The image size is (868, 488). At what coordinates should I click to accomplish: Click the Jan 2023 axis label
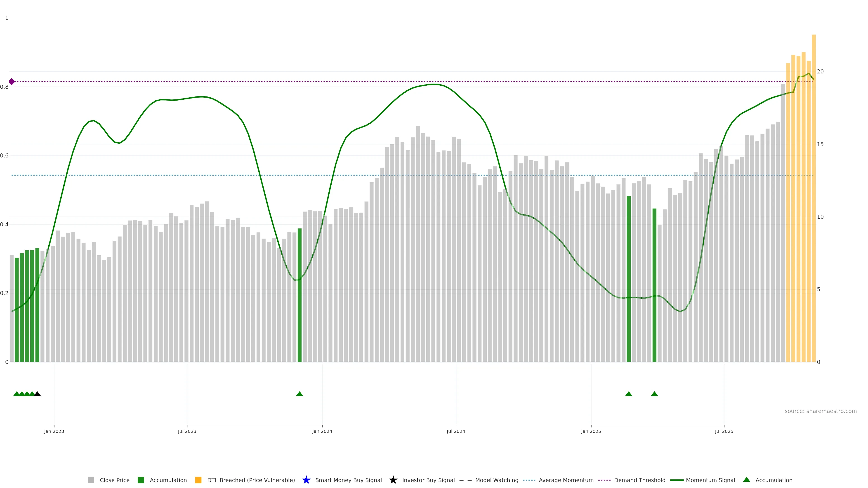(x=54, y=431)
